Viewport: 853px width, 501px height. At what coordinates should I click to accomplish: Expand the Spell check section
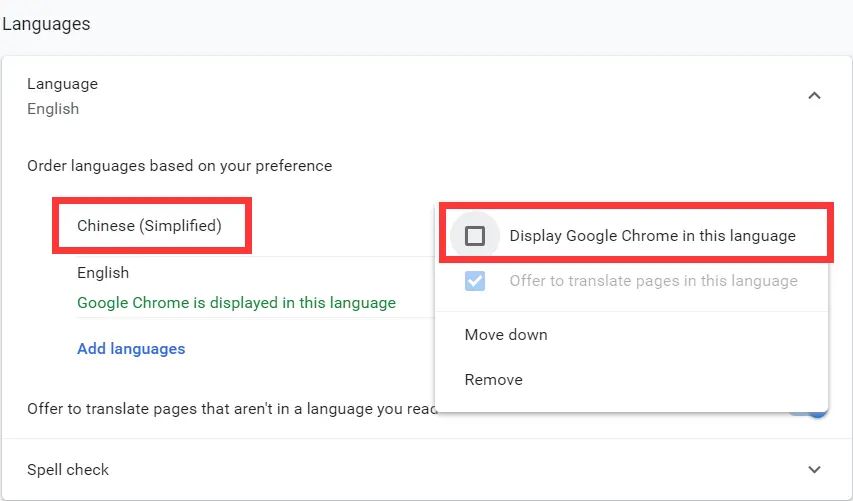(814, 469)
